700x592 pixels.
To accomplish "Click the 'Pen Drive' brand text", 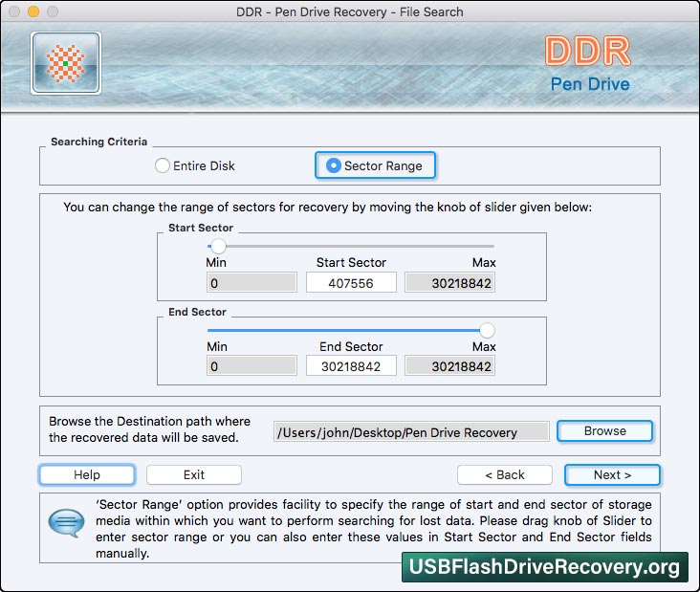I will (590, 84).
